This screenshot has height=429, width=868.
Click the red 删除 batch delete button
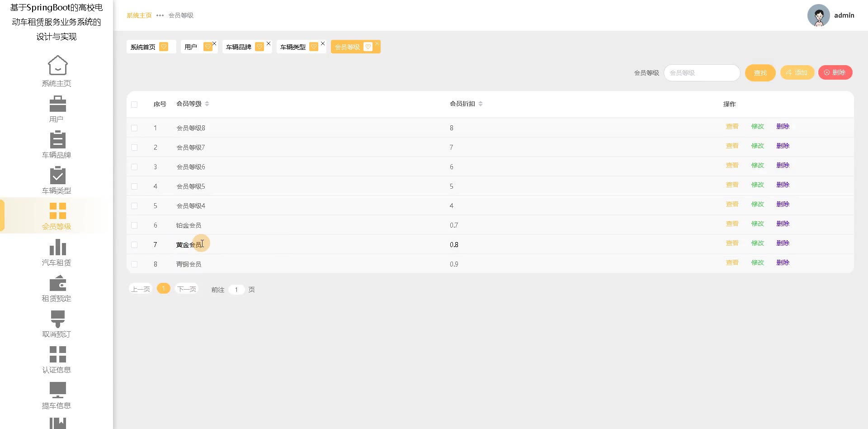coord(835,72)
